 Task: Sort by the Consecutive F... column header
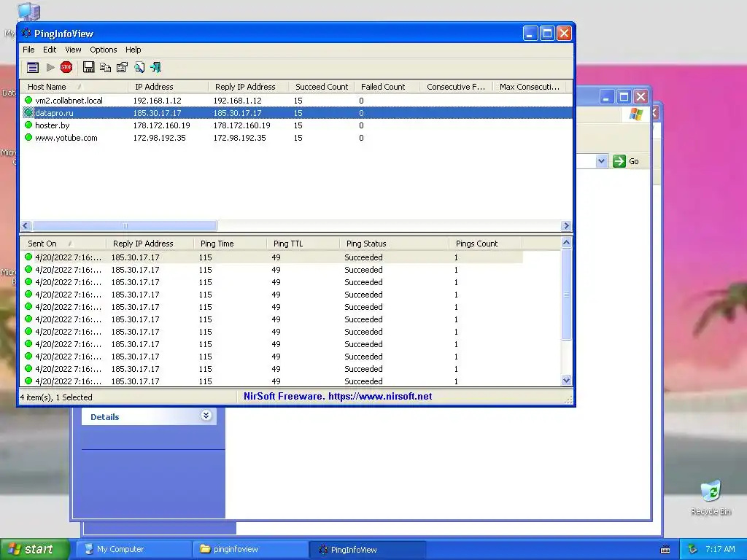coord(456,87)
